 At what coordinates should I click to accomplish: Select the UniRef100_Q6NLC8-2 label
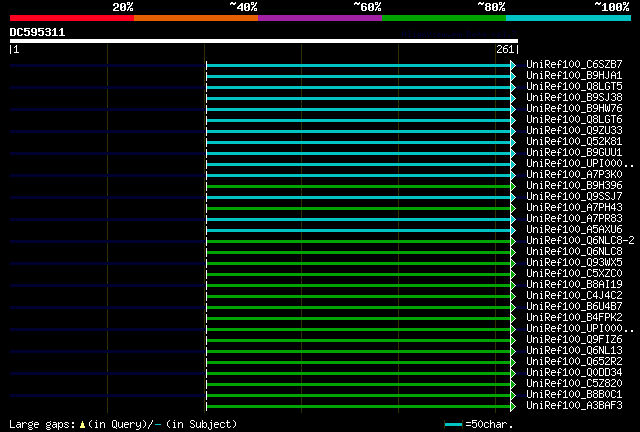pyautogui.click(x=580, y=240)
